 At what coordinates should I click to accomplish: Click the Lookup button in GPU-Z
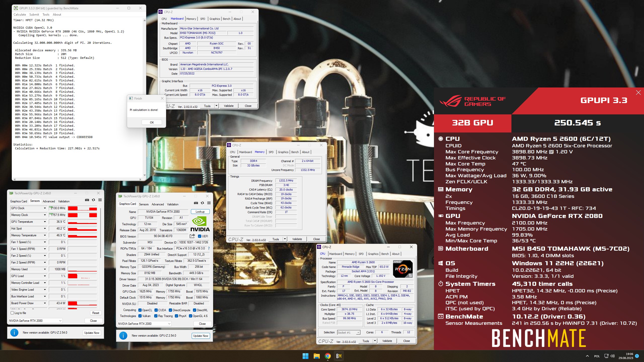pyautogui.click(x=200, y=212)
